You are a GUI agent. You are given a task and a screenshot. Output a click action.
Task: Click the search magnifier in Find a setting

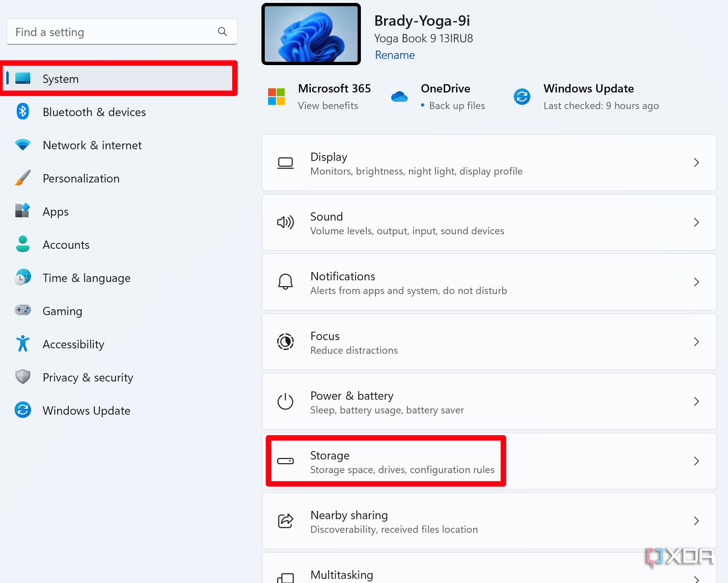point(222,32)
